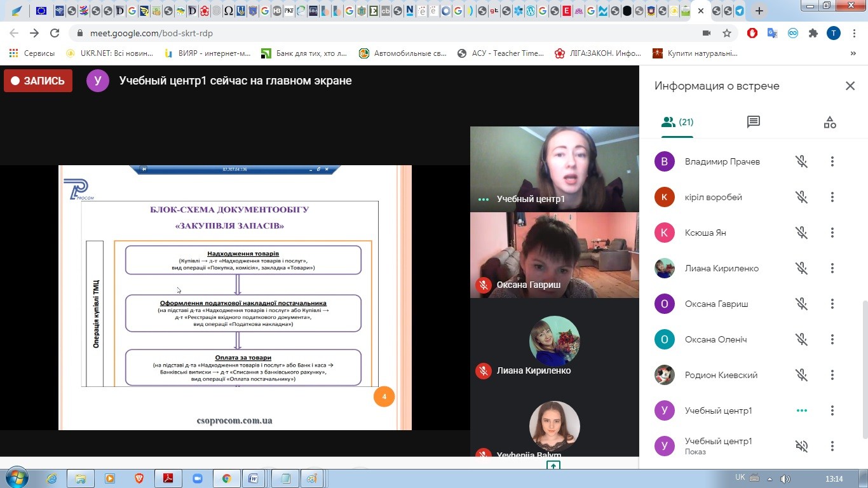Close the meeting info side panel
This screenshot has height=488, width=868.
click(x=850, y=86)
